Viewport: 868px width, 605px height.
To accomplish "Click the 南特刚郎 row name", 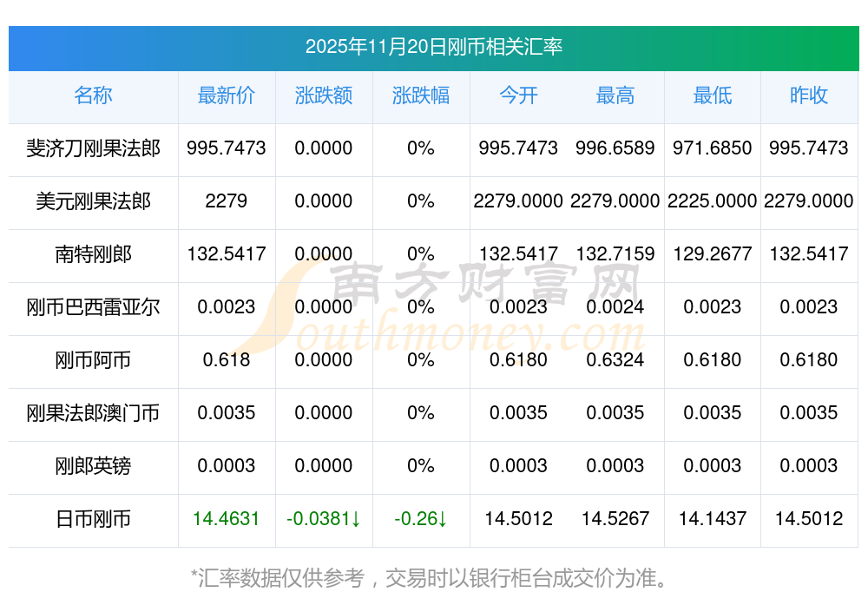I will point(93,254).
